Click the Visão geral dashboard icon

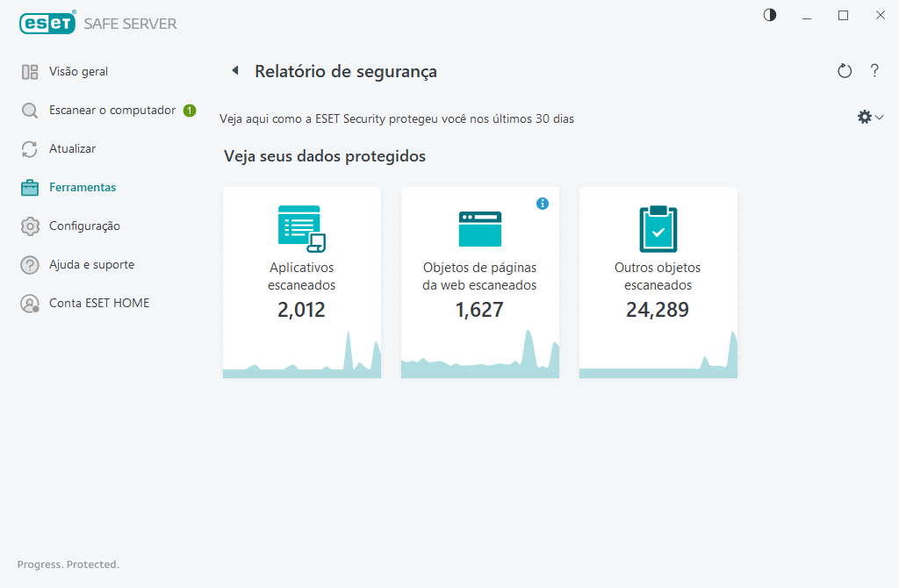30,72
